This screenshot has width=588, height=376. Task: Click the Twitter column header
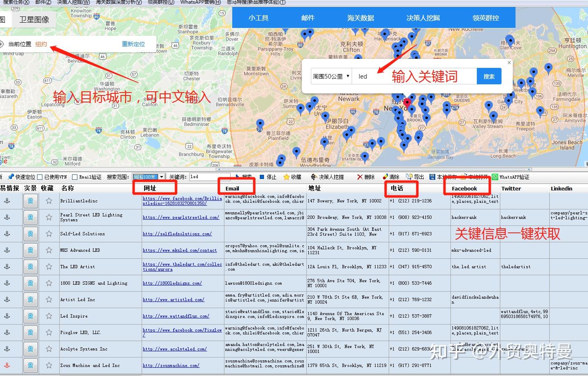pyautogui.click(x=511, y=188)
